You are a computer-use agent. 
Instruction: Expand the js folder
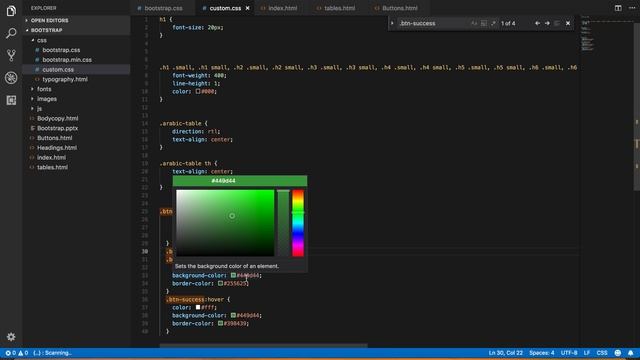coord(39,109)
